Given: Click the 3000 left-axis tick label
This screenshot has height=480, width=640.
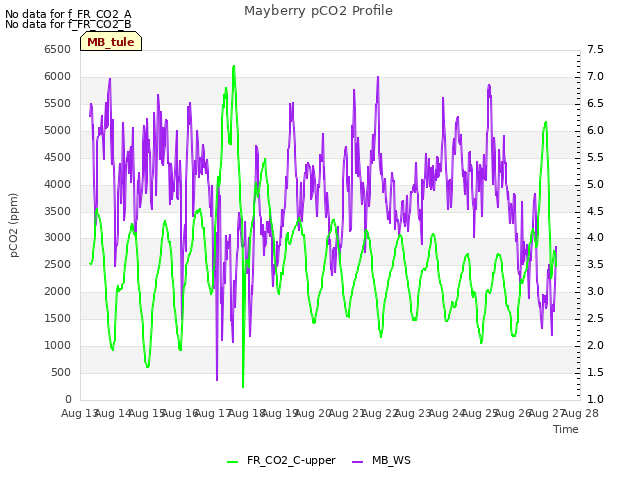Looking at the screenshot, I should coord(58,238).
